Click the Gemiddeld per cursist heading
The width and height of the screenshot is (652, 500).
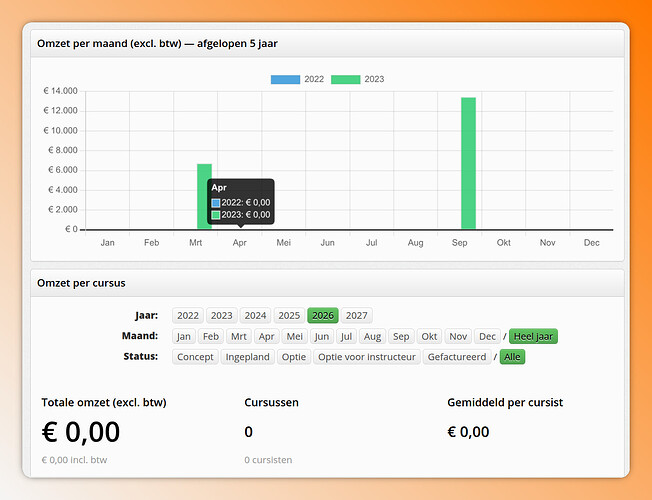(x=505, y=402)
